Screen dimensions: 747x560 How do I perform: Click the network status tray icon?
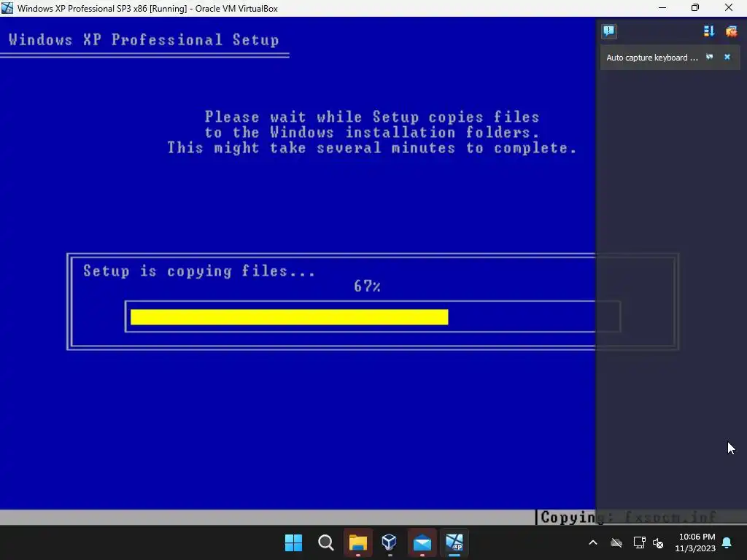pos(639,542)
